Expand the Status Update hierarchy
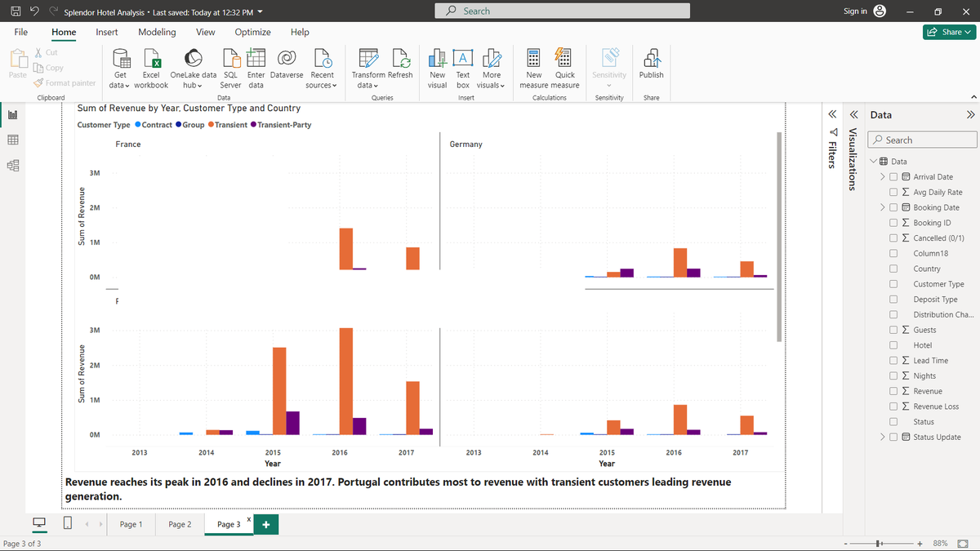Screen dimensions: 980x551 pyautogui.click(x=883, y=437)
